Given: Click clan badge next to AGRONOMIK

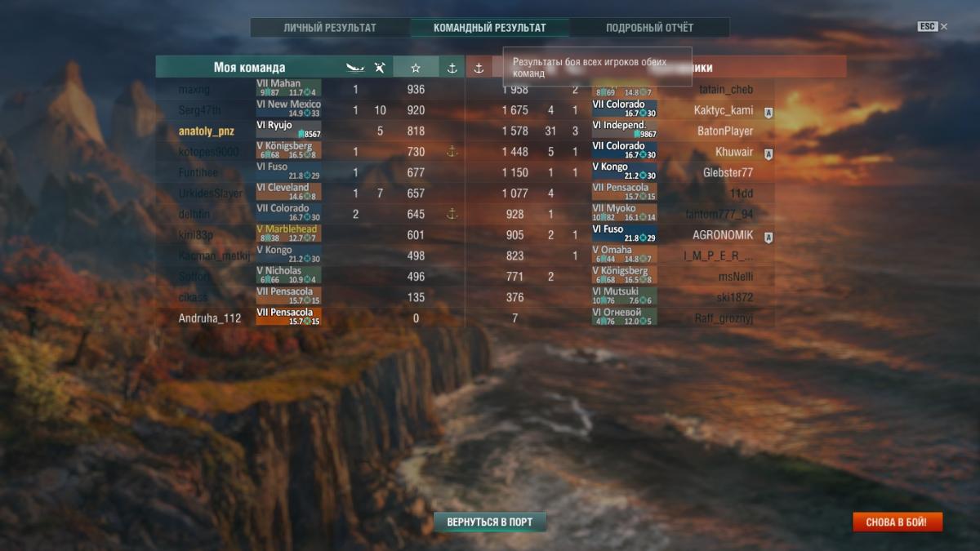Looking at the screenshot, I should click(x=768, y=236).
